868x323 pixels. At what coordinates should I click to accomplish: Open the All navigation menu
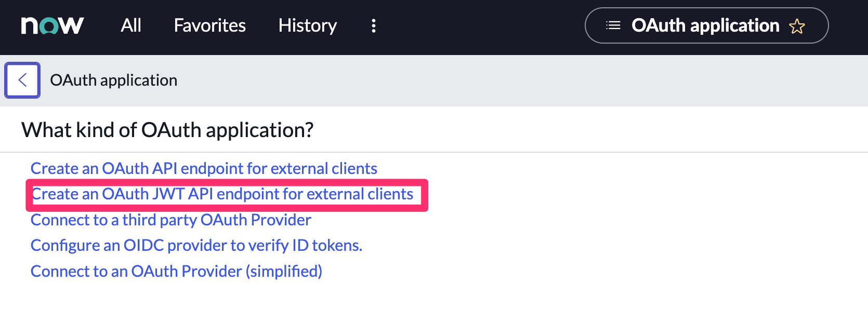coord(130,25)
